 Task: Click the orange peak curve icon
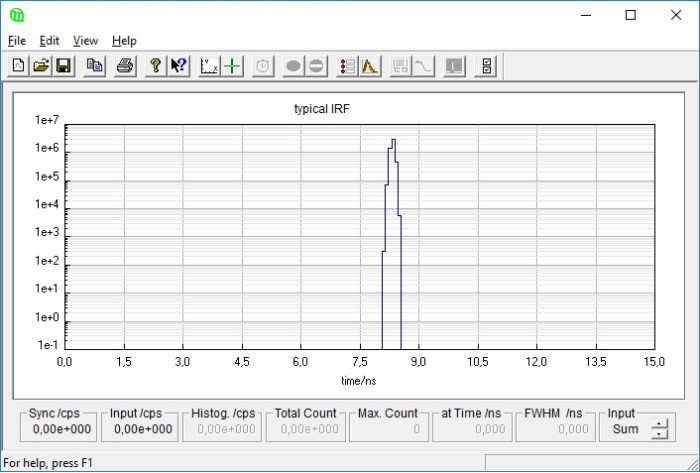(370, 67)
